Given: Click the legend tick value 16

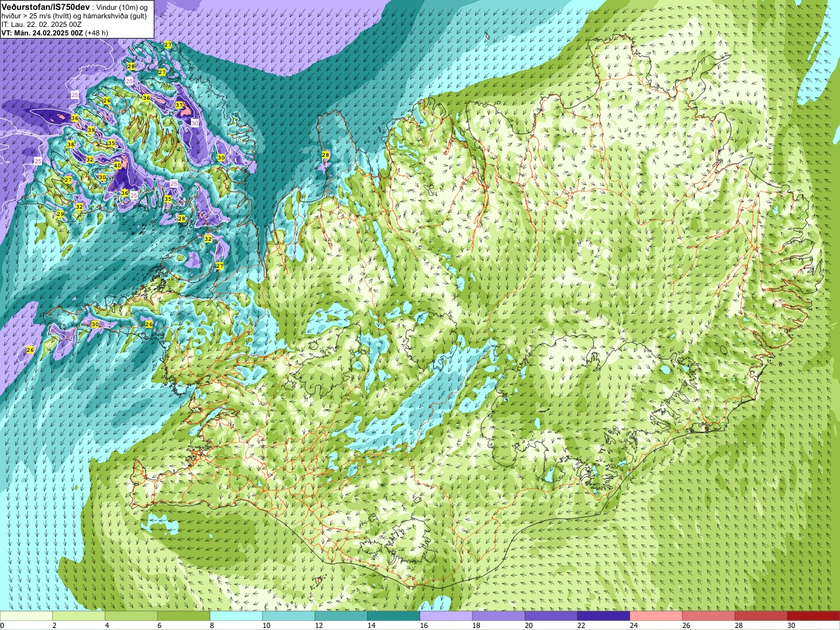Looking at the screenshot, I should point(424,625).
